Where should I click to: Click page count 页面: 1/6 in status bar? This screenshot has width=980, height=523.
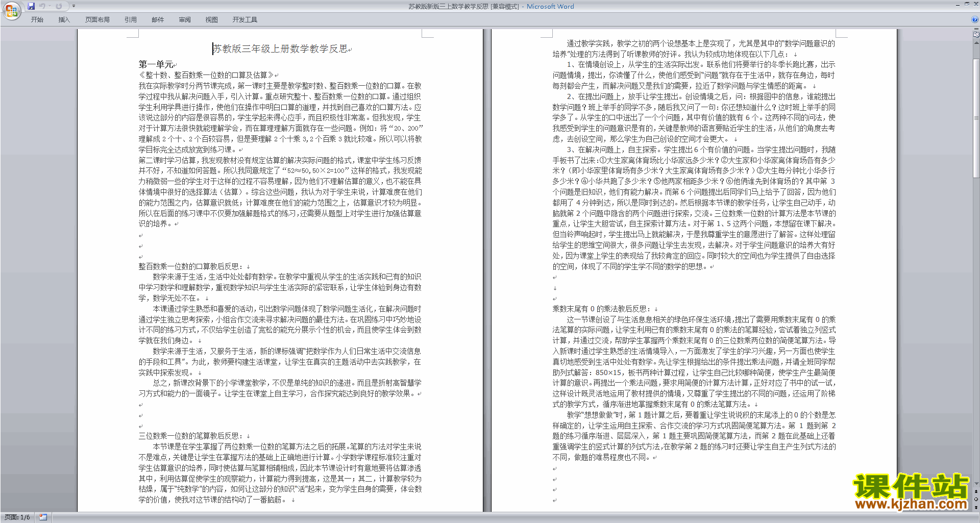17,517
